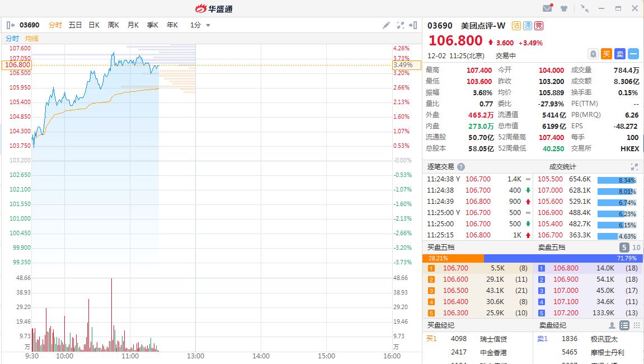Select the pencil drawing tool
Screen dimensions: 644x364
(x=386, y=25)
